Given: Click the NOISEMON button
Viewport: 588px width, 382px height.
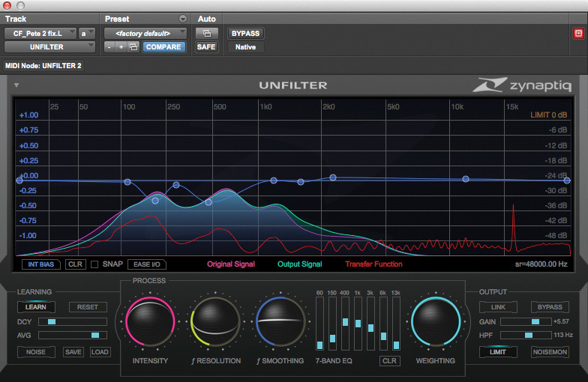Looking at the screenshot, I should tap(550, 352).
